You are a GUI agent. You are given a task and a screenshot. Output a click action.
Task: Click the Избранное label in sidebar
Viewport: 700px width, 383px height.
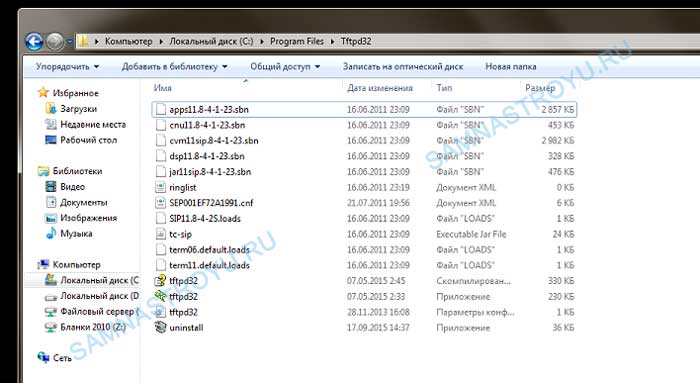[76, 93]
